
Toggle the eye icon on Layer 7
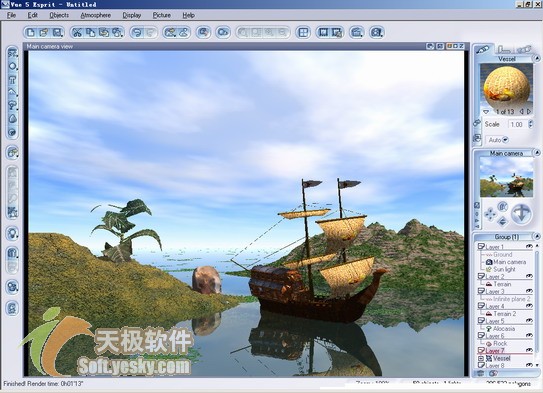(x=529, y=350)
